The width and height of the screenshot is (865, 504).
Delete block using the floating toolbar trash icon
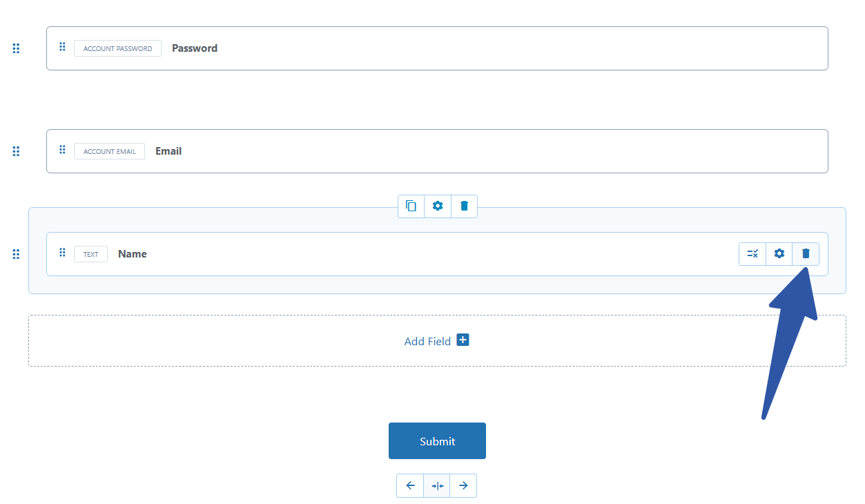tap(463, 206)
